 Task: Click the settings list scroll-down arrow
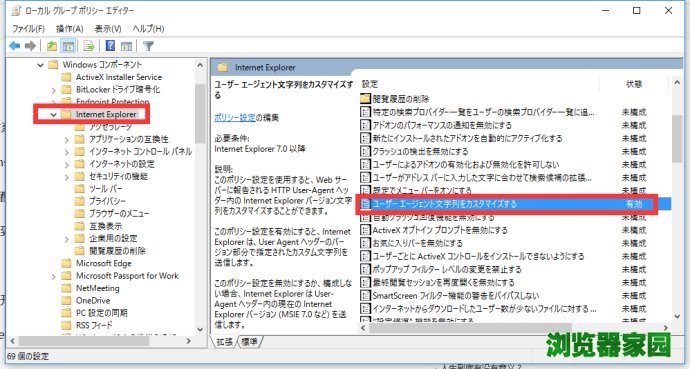click(x=677, y=316)
